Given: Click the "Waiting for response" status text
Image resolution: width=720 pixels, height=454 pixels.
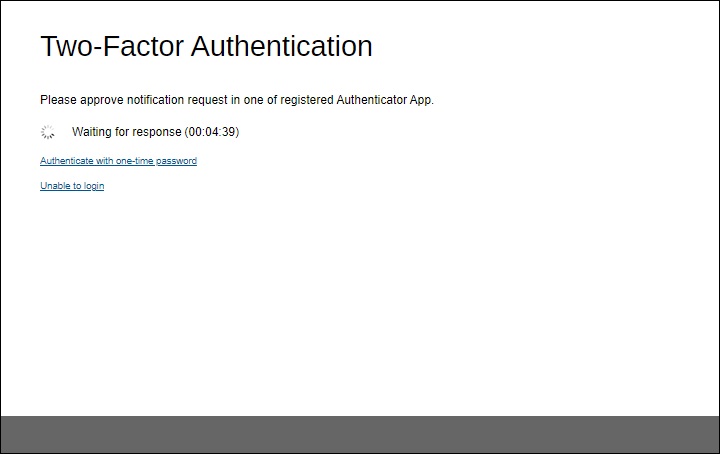Looking at the screenshot, I should pyautogui.click(x=127, y=132).
